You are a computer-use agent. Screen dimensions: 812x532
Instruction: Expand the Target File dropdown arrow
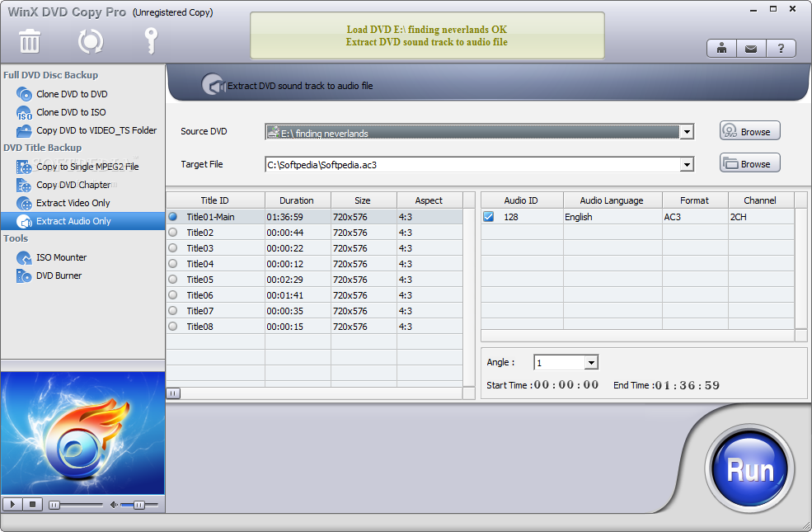687,165
